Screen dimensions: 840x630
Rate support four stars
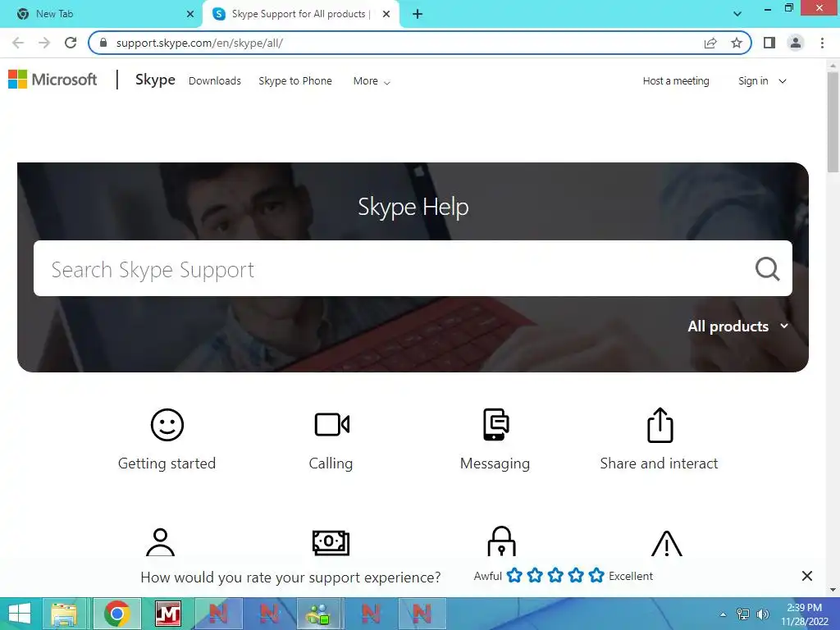576,575
